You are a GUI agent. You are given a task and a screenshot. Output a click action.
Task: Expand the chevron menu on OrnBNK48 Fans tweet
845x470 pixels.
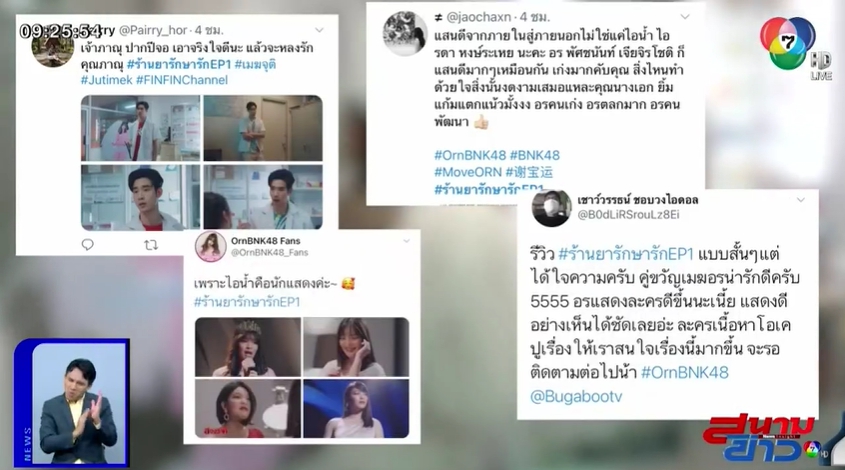(x=406, y=241)
